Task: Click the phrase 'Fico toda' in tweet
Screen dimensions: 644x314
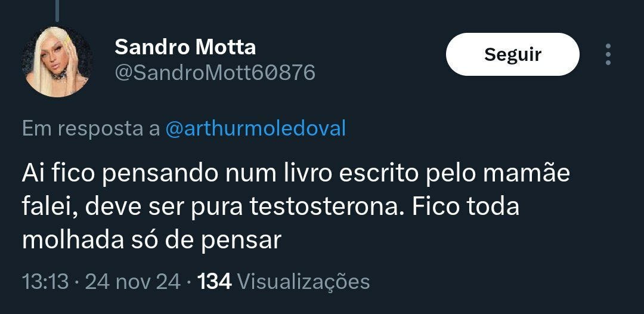Action: click(466, 207)
